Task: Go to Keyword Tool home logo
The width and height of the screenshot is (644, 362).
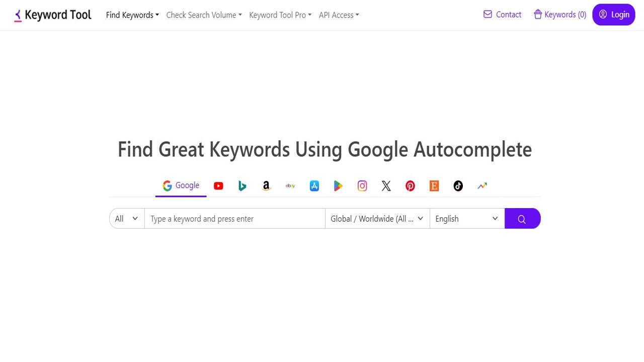Action: point(53,15)
